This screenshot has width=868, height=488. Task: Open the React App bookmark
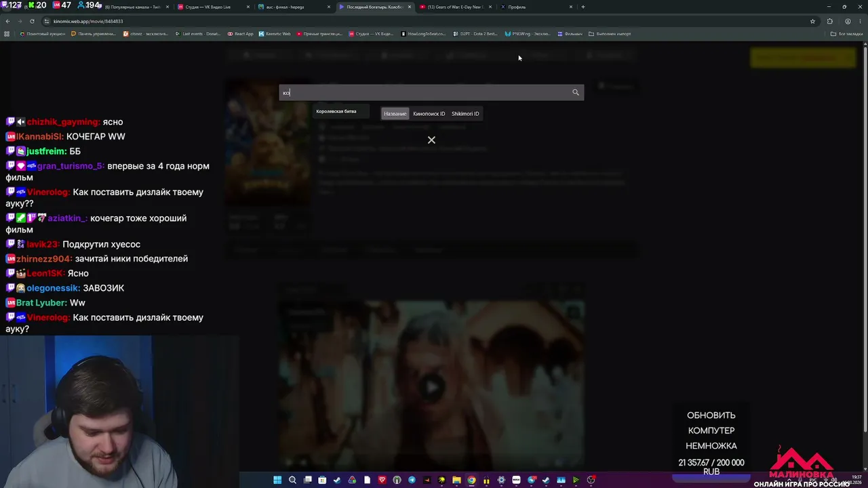[241, 34]
